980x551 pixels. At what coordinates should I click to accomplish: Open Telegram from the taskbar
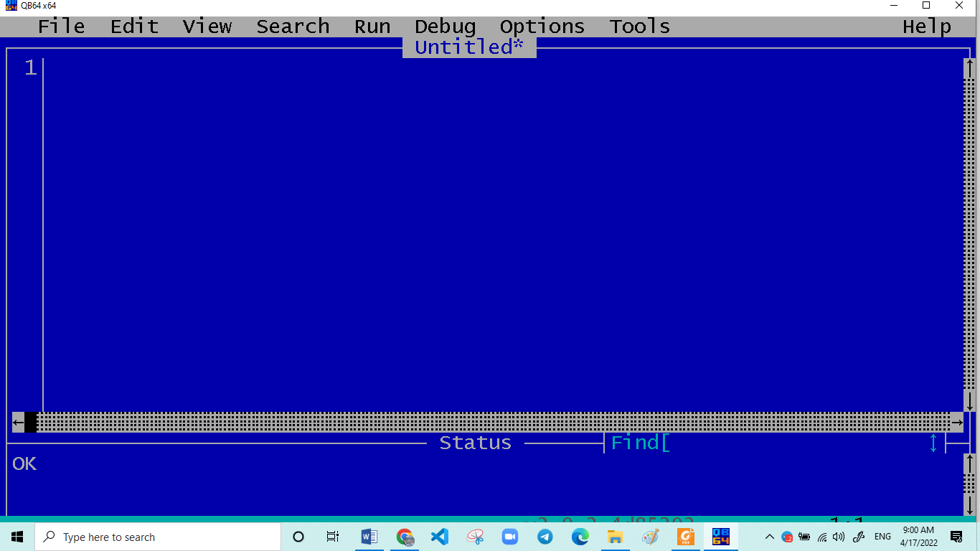click(x=545, y=536)
